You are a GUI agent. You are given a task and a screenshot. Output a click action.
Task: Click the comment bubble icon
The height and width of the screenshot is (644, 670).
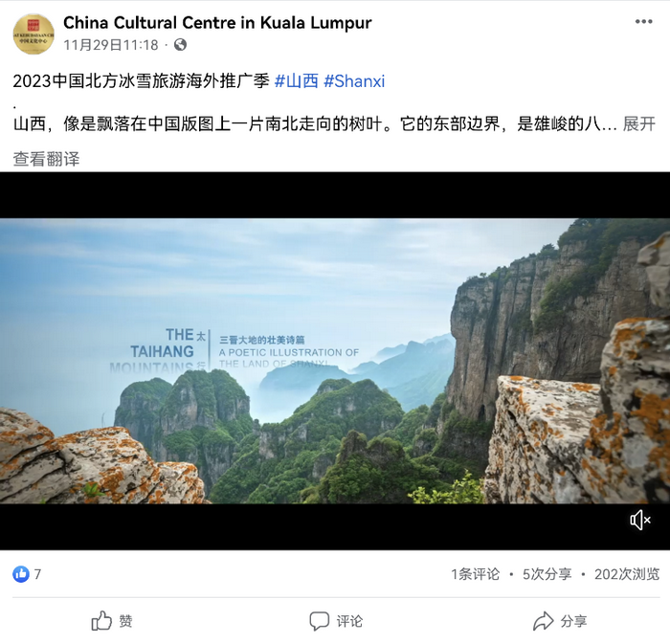point(319,621)
